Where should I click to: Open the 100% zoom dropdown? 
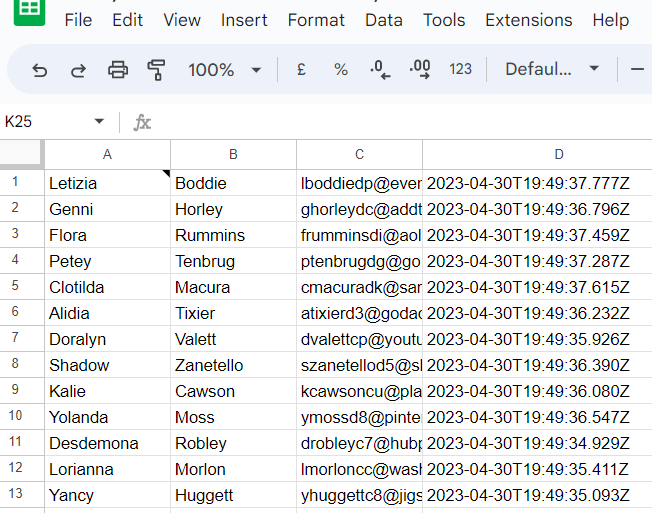pyautogui.click(x=225, y=70)
